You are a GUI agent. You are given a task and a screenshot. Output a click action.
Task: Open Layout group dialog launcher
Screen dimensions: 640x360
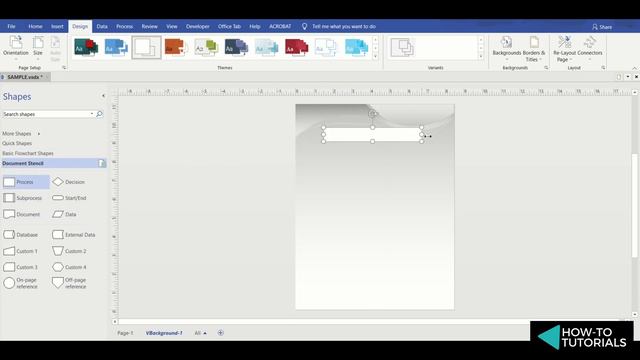click(603, 68)
